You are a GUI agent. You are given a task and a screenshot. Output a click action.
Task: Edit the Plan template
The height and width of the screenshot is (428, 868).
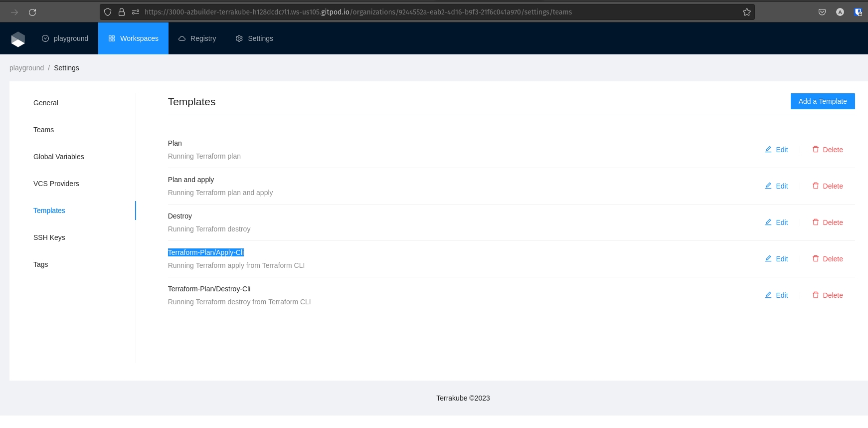(x=776, y=150)
